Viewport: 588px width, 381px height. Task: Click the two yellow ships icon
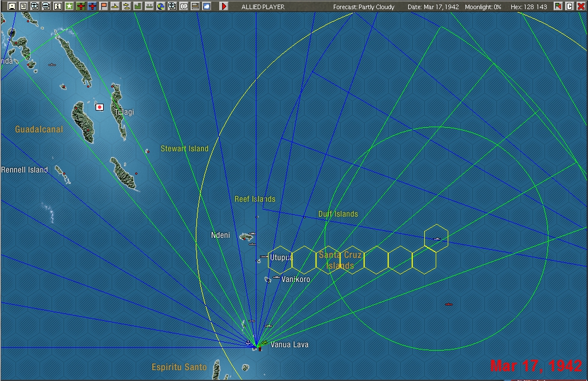coord(127,6)
